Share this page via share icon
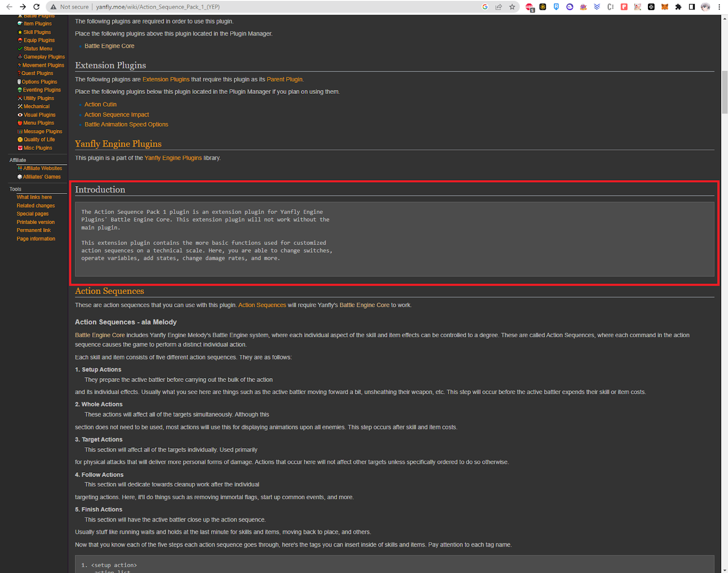The width and height of the screenshot is (728, 573). point(499,7)
